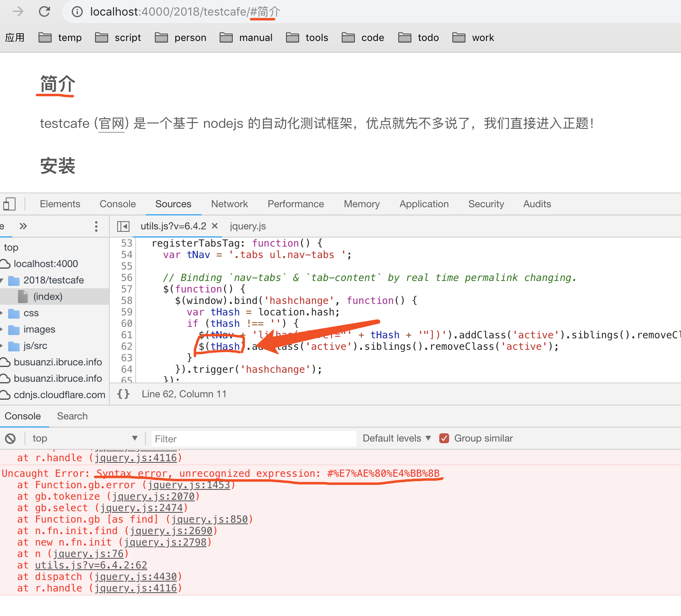Screen dimensions: 681x616
Task: Open the Audits panel
Action: point(537,204)
